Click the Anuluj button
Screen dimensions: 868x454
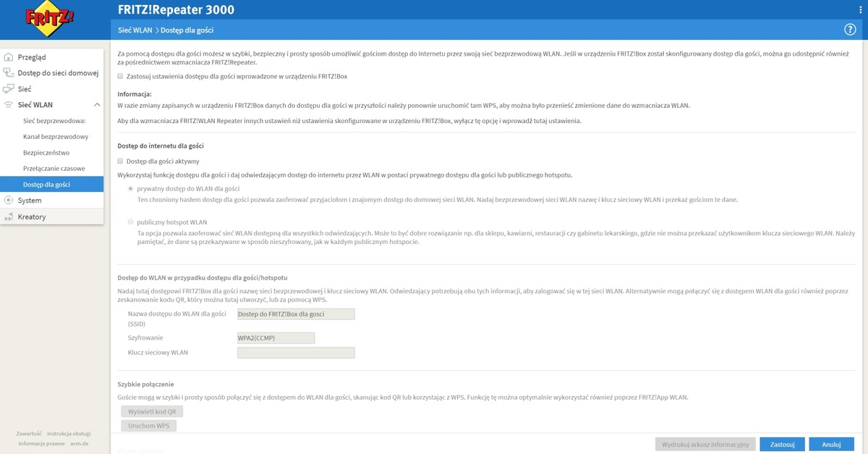coord(831,444)
